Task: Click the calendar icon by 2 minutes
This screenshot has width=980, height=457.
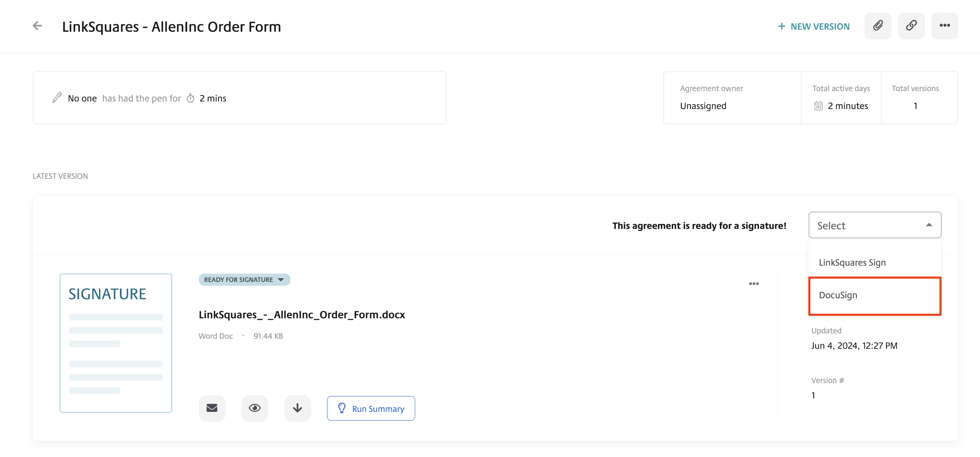Action: click(x=818, y=106)
